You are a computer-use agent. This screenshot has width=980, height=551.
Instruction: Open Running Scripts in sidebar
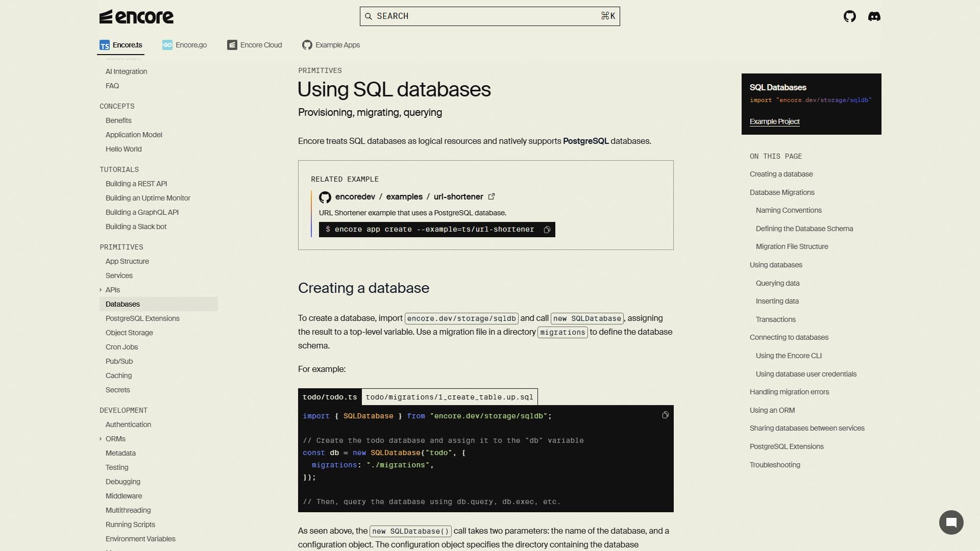point(130,524)
